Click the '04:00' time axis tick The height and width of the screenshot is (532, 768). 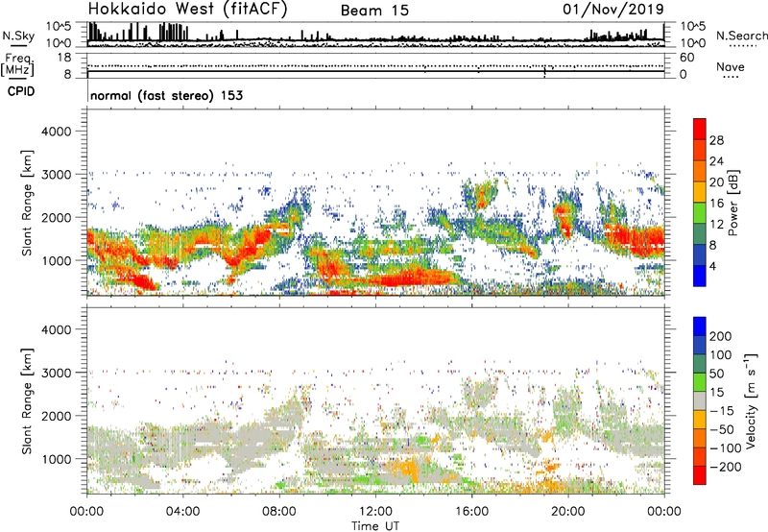tap(182, 512)
